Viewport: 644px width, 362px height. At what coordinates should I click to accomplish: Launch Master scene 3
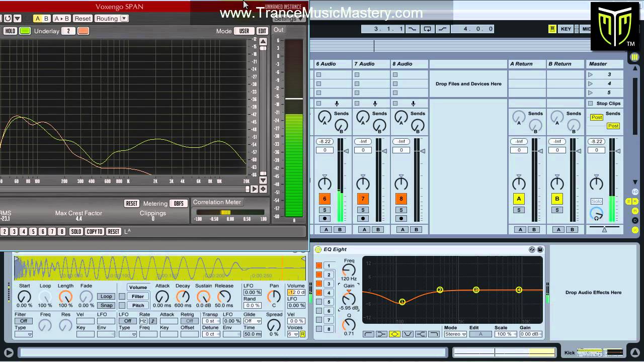click(591, 74)
